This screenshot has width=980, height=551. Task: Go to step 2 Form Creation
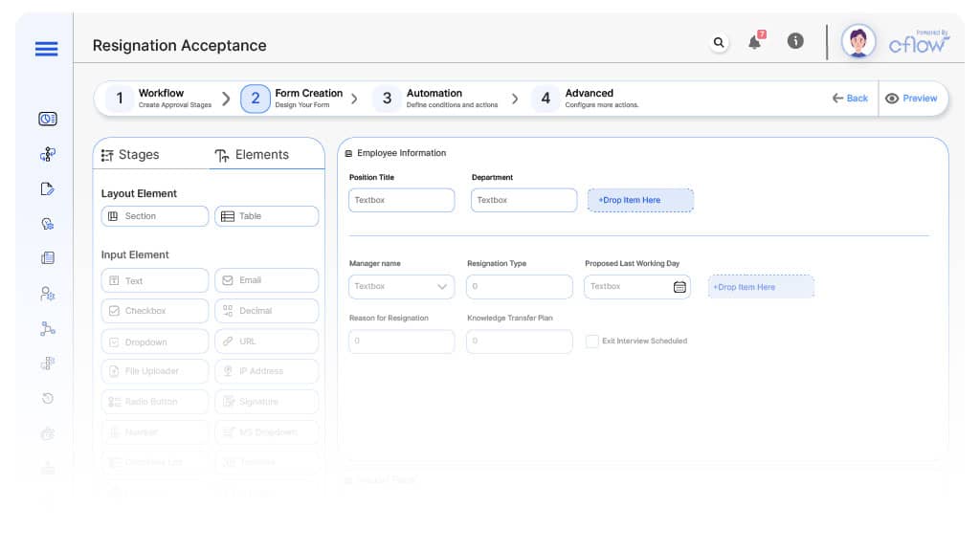pos(293,99)
